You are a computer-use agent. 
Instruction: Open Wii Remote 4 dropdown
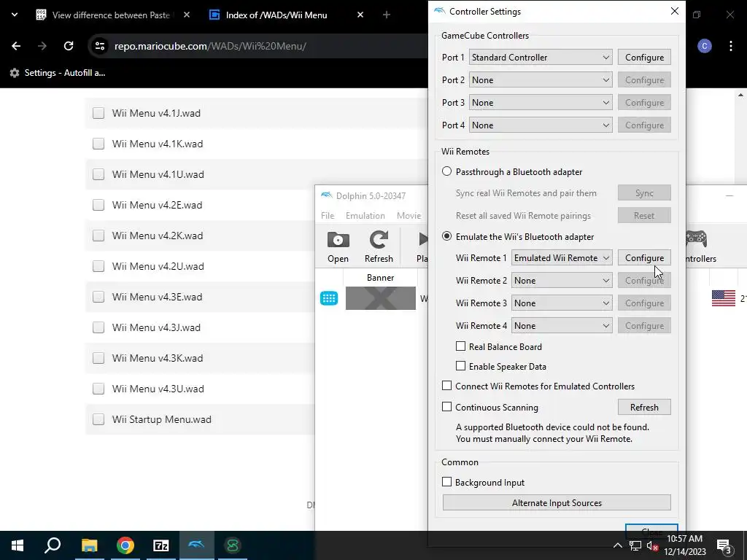click(562, 326)
